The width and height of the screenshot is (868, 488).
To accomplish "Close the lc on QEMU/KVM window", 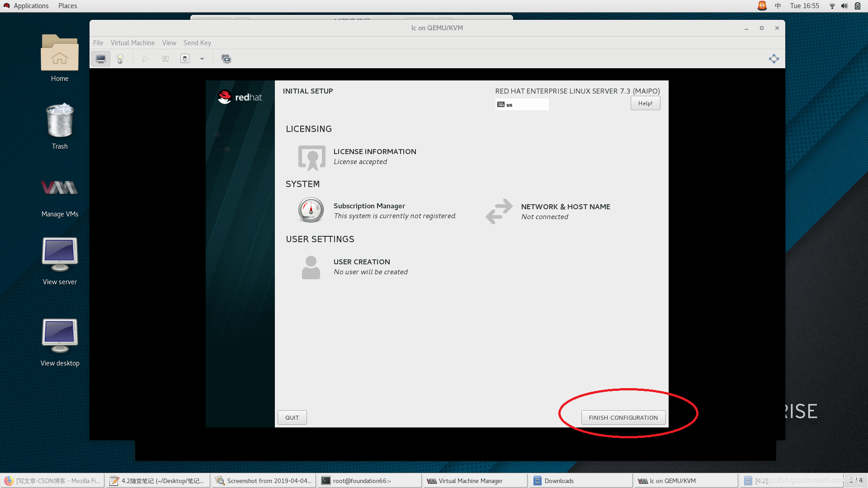I will pyautogui.click(x=777, y=28).
